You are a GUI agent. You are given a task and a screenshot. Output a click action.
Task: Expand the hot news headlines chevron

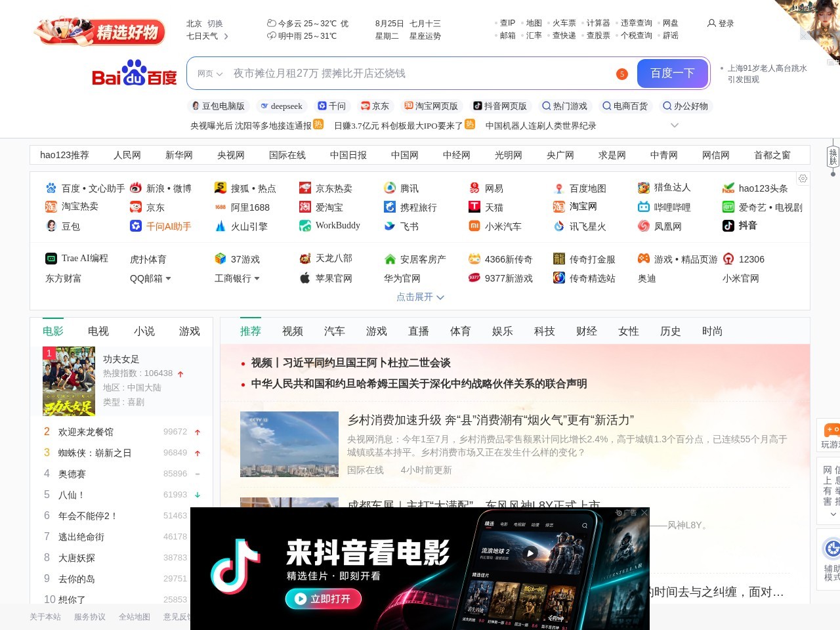[x=674, y=125]
